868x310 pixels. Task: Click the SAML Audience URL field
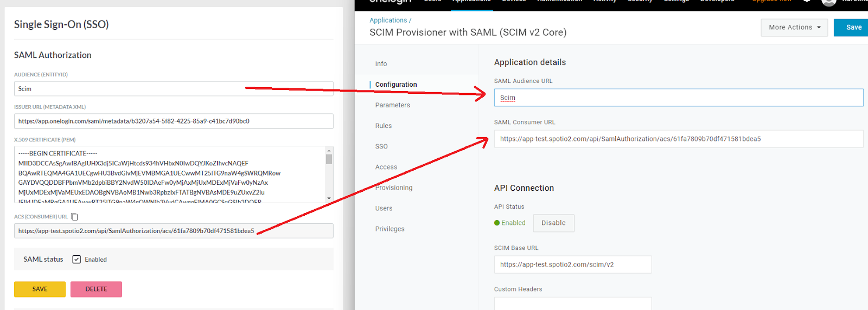point(679,98)
